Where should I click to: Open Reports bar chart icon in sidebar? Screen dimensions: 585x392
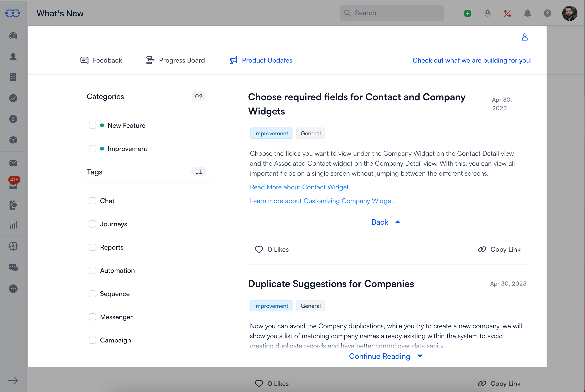(13, 225)
